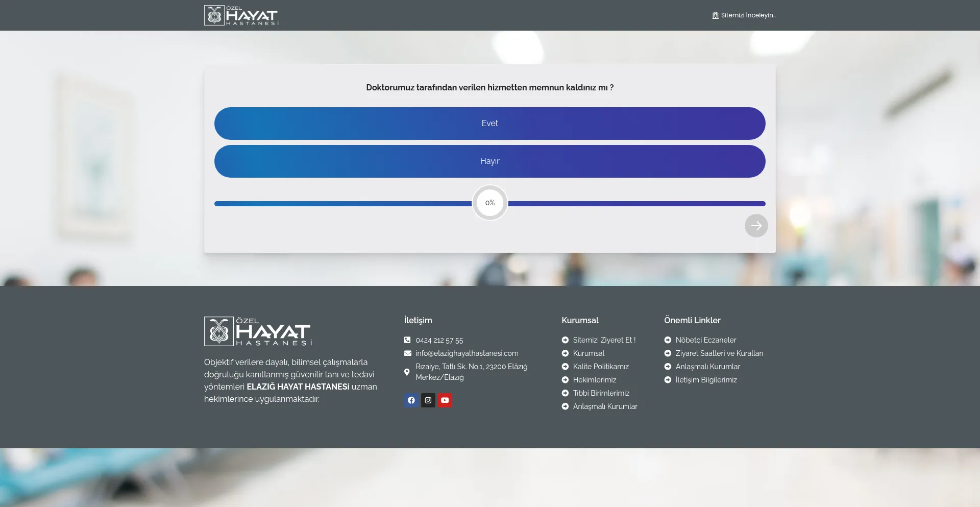Open Sitemizi İnceleyin in the header
This screenshot has height=507, width=980.
(x=744, y=15)
